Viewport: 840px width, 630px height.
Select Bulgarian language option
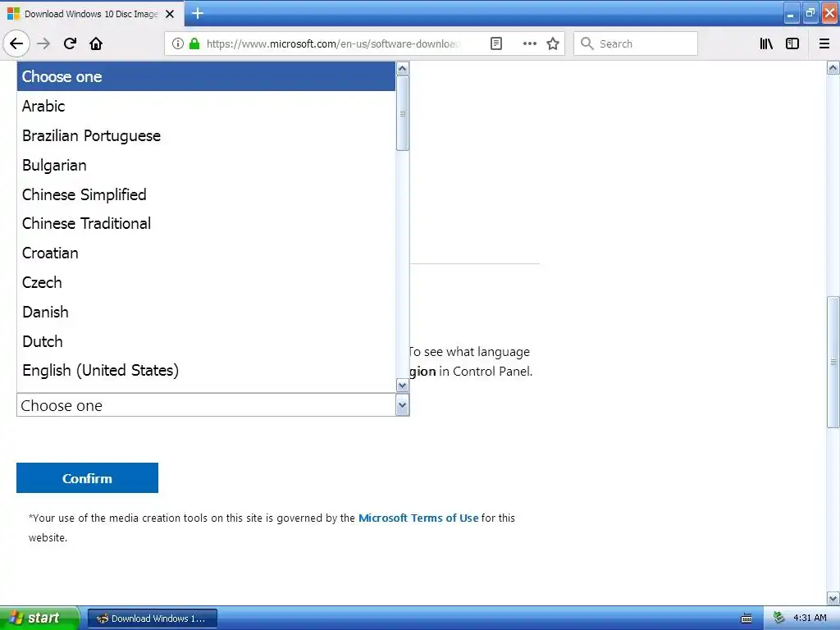coord(206,165)
